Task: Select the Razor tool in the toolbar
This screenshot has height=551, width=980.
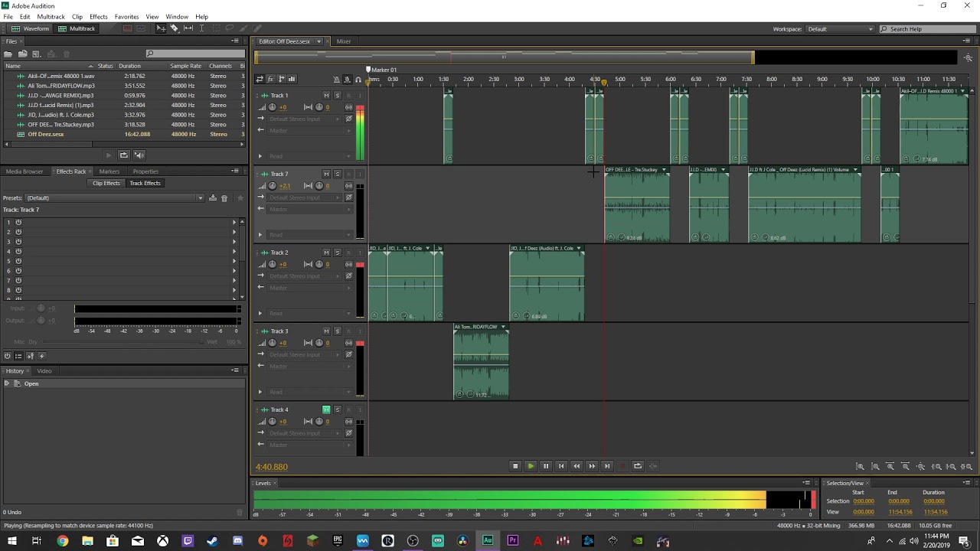Action: [x=175, y=28]
